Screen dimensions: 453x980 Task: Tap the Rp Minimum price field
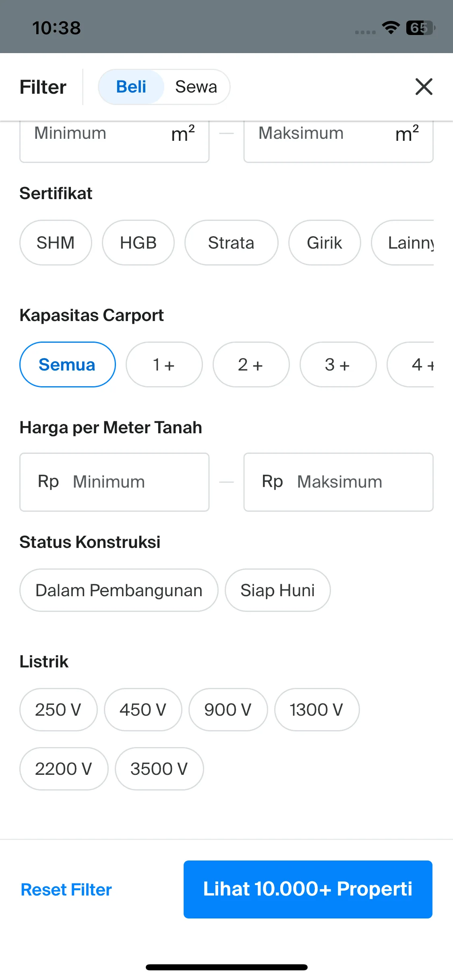(x=114, y=482)
